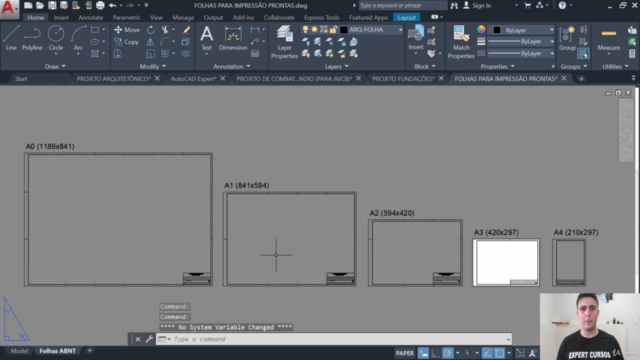Click the Help question mark icon

[x=562, y=5]
